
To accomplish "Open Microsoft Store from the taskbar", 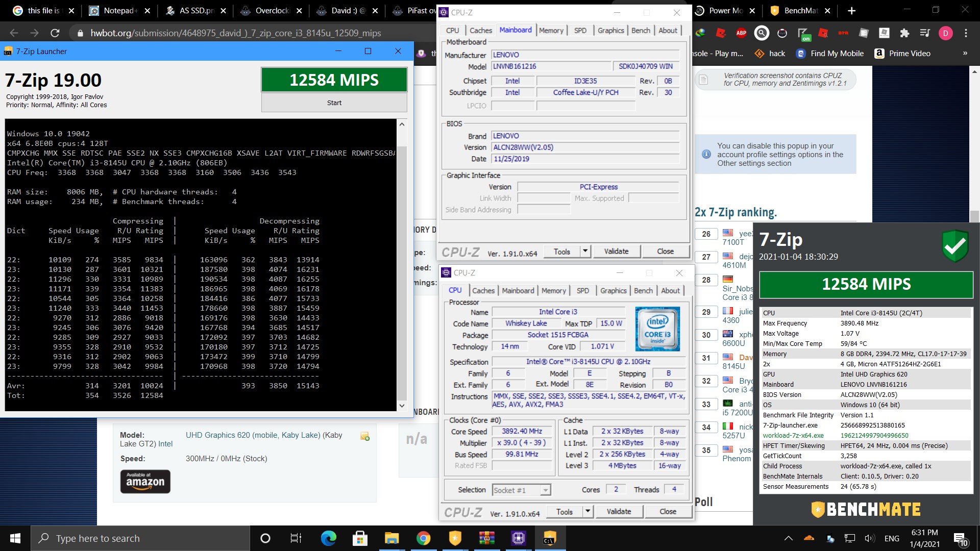I will click(360, 538).
